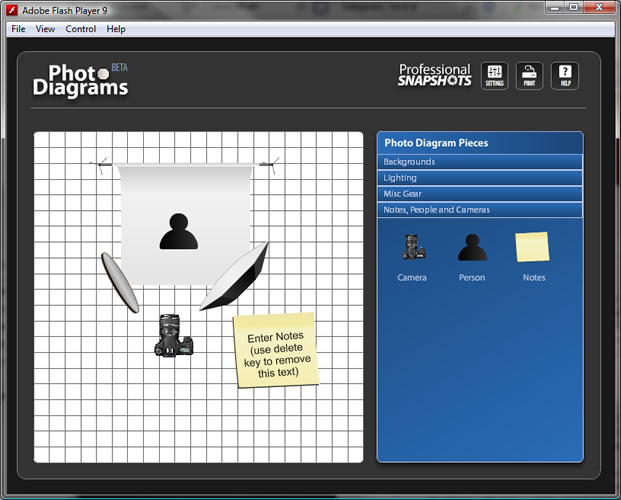Select the camera on the grid canvas

pyautogui.click(x=173, y=336)
